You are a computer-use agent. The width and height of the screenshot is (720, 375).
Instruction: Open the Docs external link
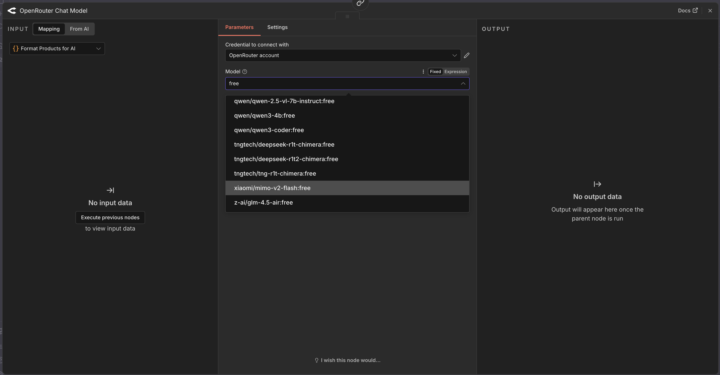pyautogui.click(x=687, y=11)
